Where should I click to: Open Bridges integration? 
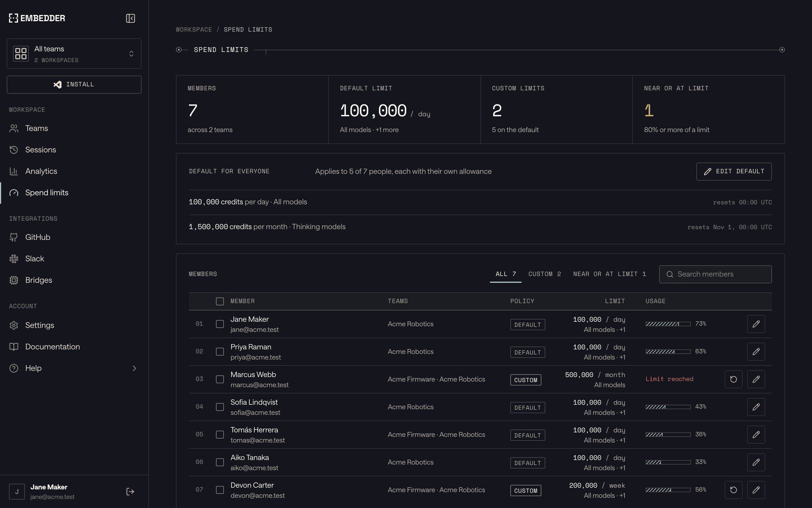click(x=74, y=280)
